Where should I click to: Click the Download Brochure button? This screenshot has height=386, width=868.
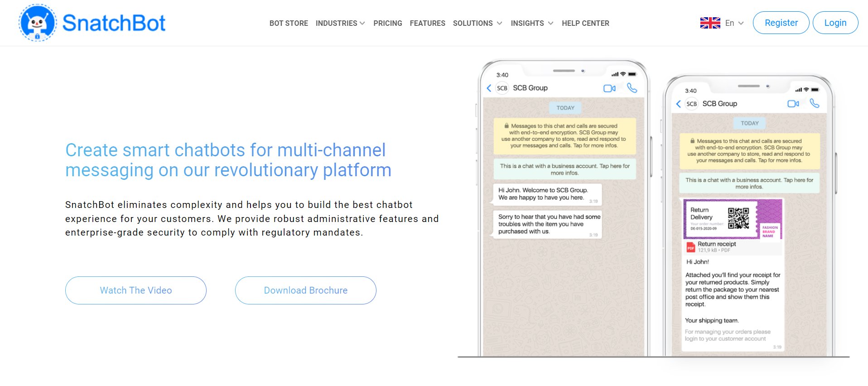[x=306, y=290]
